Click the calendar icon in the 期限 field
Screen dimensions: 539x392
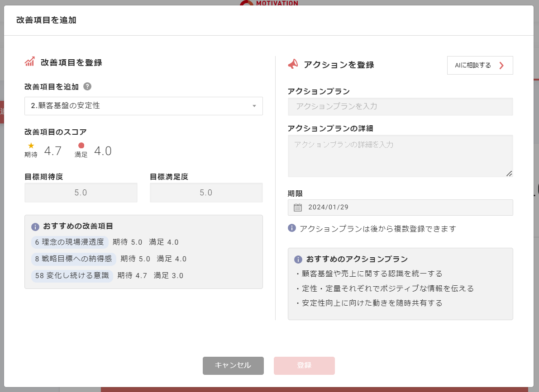tap(296, 207)
